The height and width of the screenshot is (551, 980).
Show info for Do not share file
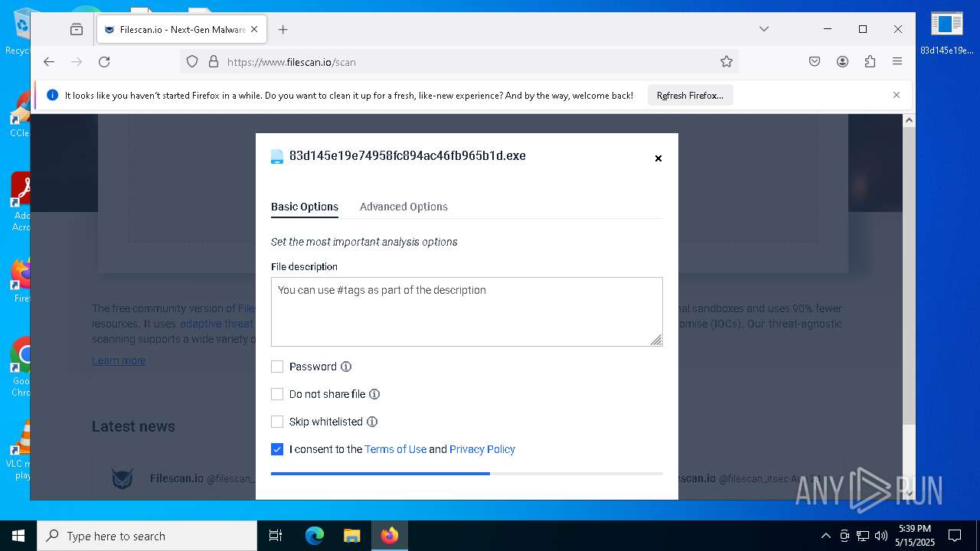point(374,394)
